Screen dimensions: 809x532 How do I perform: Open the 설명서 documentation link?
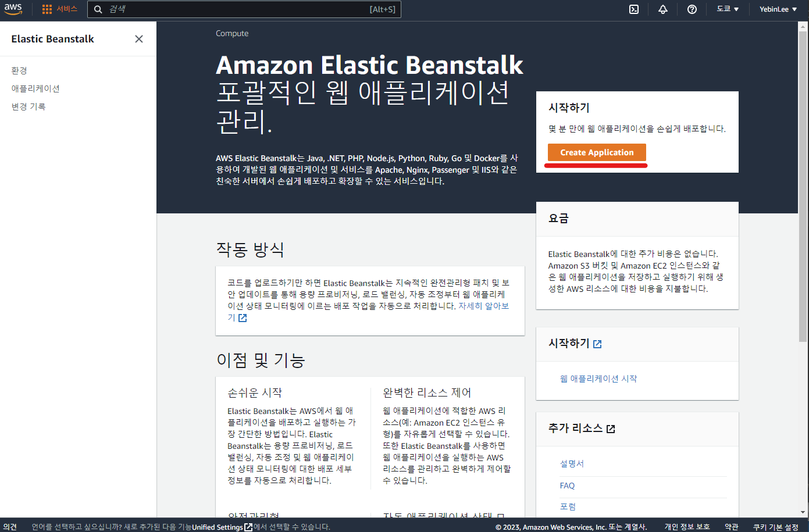tap(572, 463)
